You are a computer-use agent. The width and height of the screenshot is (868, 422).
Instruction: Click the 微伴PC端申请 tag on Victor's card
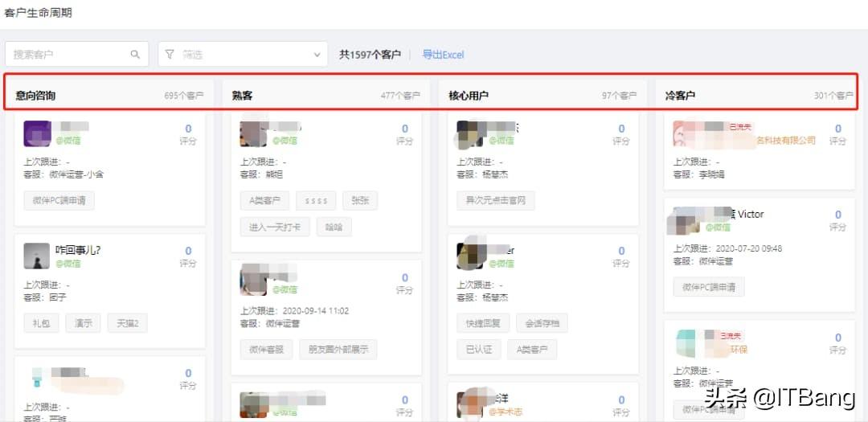pyautogui.click(x=709, y=288)
